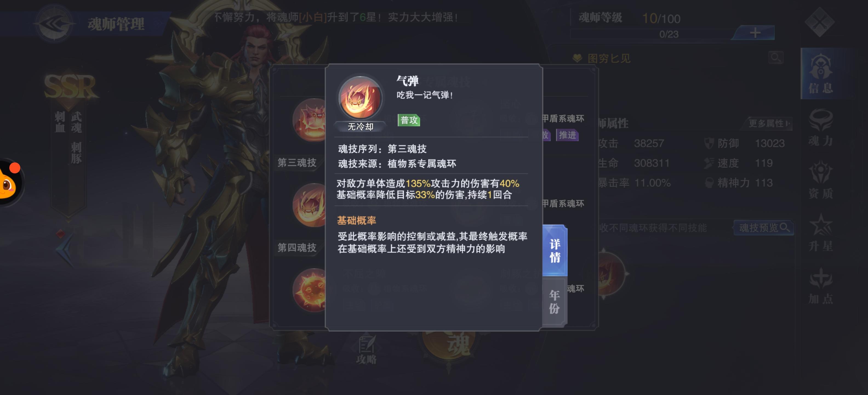
Task: Open the 资质 sidebar icon
Action: (x=821, y=180)
